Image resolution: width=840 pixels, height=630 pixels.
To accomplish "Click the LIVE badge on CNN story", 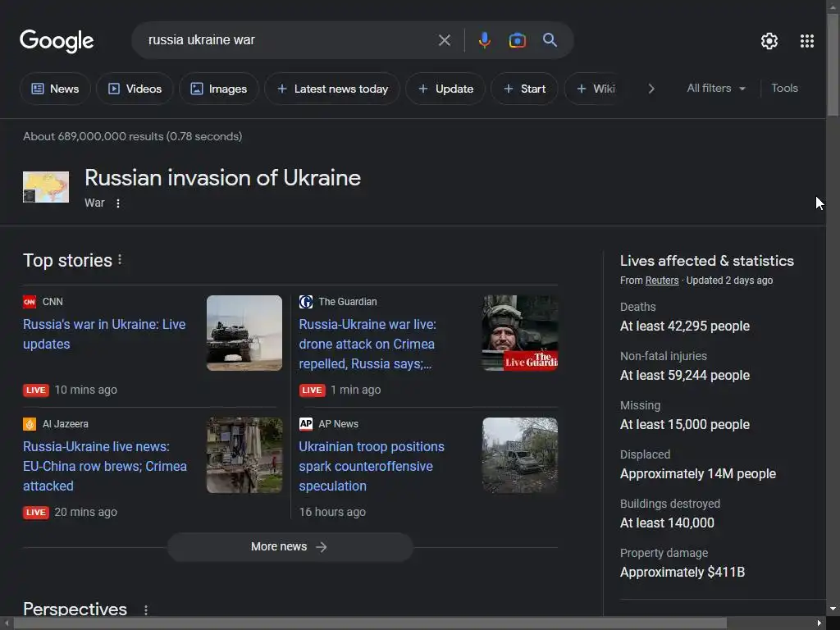I will click(x=36, y=390).
